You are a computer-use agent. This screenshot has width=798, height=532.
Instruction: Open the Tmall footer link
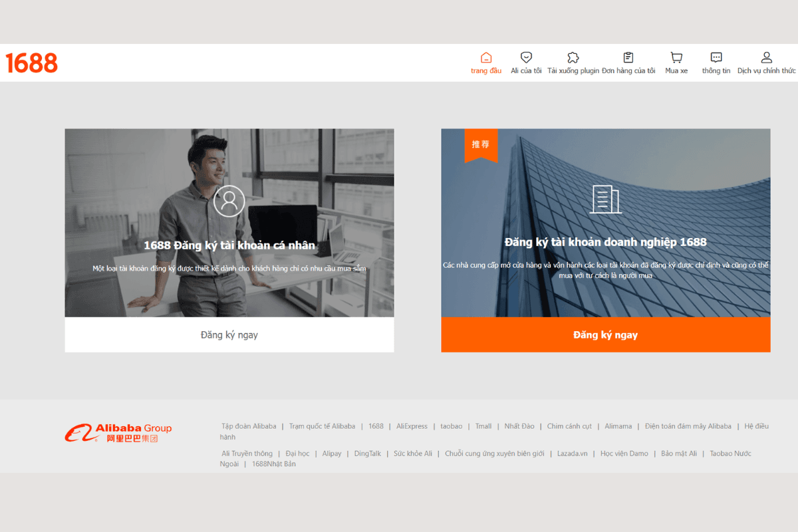point(483,426)
